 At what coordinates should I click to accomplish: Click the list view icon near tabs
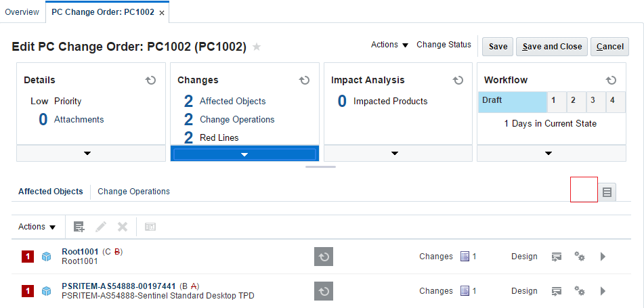click(x=607, y=192)
